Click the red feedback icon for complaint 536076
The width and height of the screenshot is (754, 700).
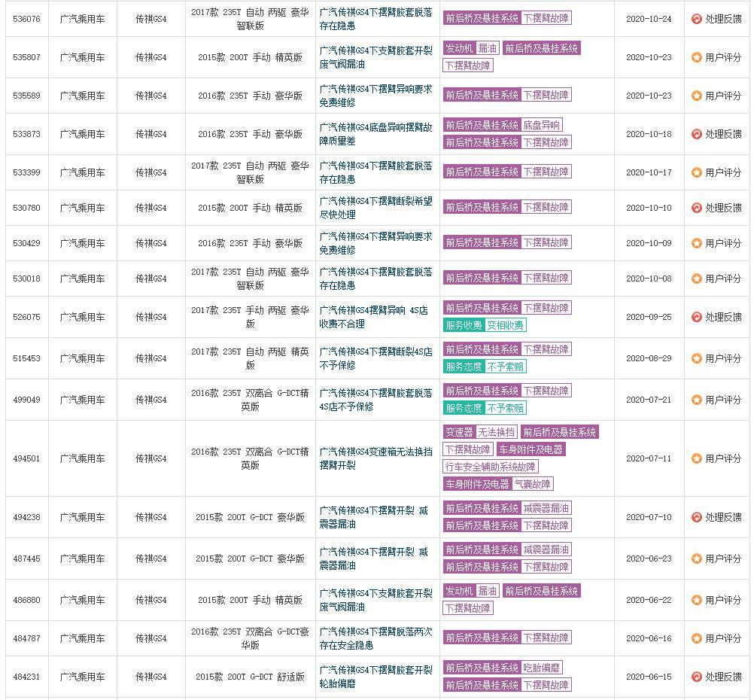pos(696,19)
